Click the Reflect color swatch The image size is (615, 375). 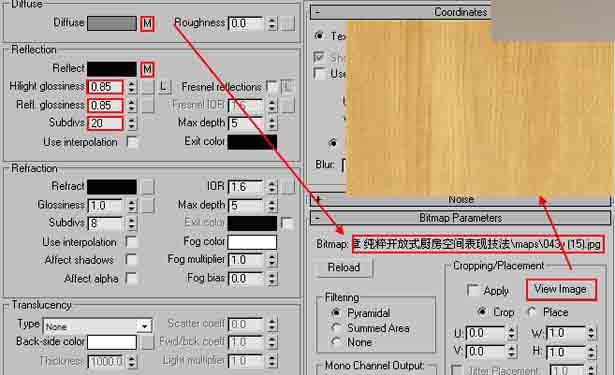(x=112, y=69)
